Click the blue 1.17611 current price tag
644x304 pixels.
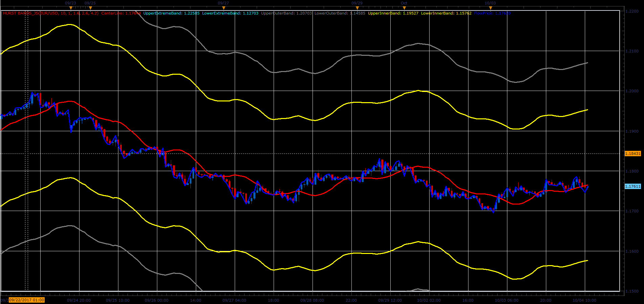click(632, 186)
